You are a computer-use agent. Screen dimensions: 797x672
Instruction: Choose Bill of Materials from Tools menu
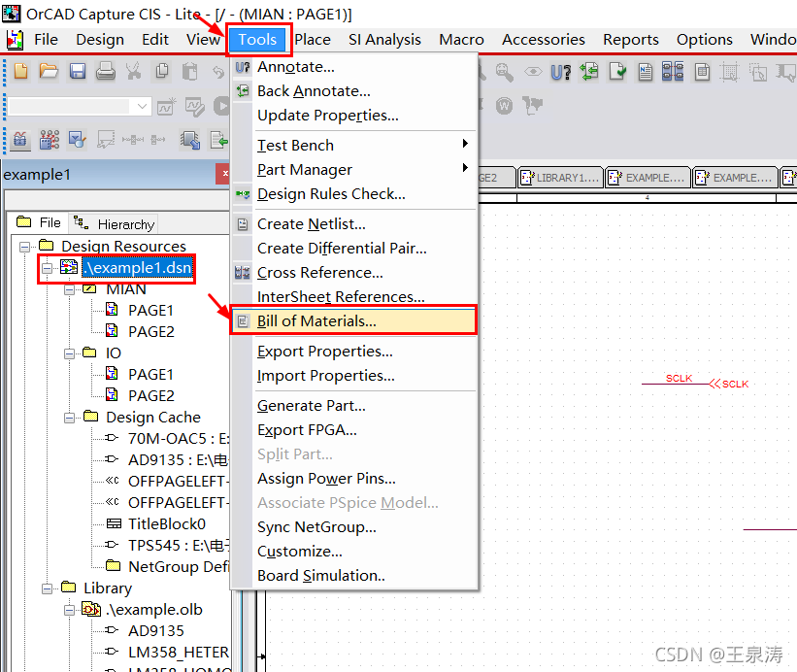(x=316, y=321)
